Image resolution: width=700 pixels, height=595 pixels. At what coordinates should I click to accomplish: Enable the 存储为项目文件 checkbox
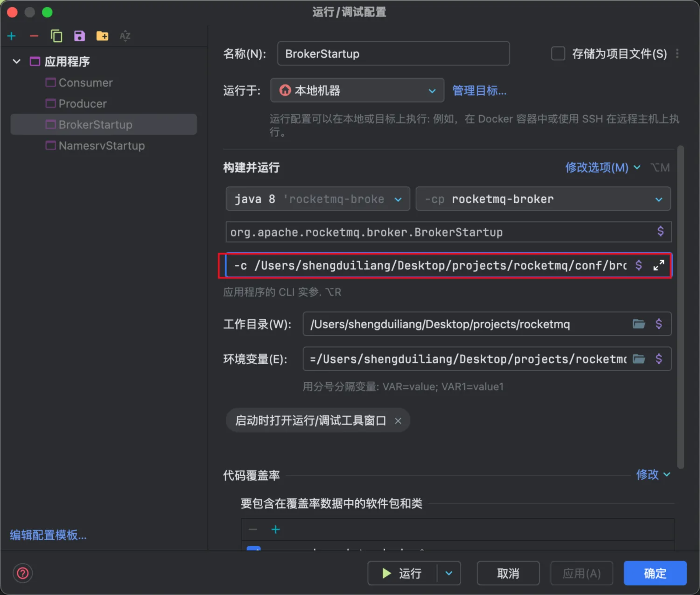[558, 53]
